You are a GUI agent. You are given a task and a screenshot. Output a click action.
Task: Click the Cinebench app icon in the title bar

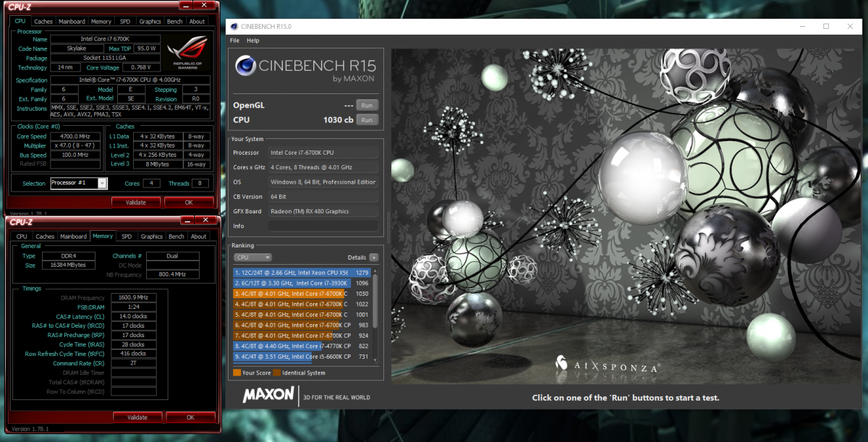point(234,26)
